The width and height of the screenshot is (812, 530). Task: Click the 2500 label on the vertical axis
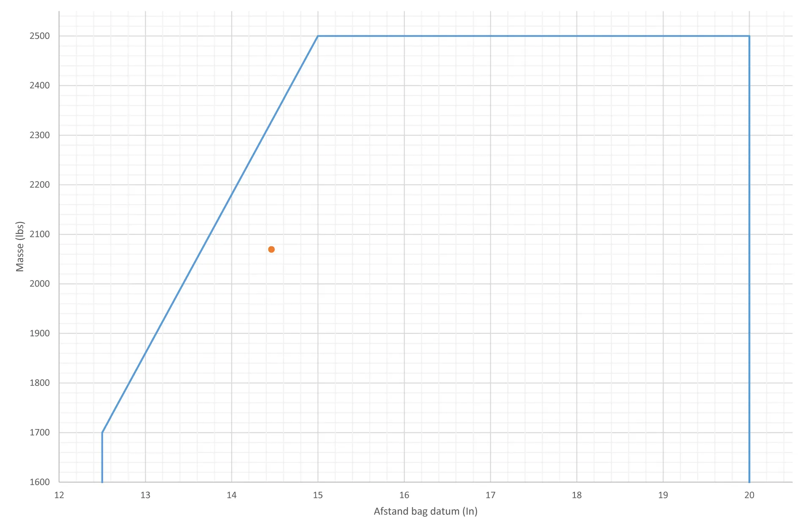click(x=40, y=36)
